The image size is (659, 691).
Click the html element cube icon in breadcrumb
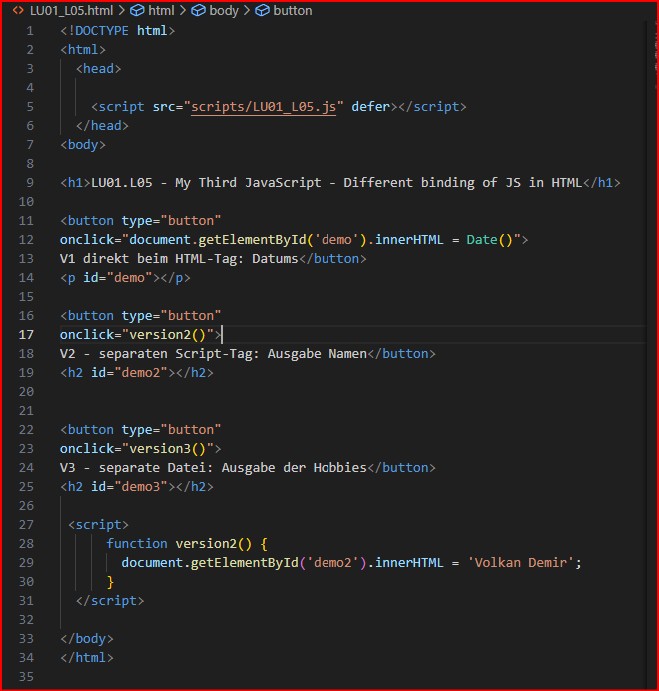pyautogui.click(x=137, y=11)
